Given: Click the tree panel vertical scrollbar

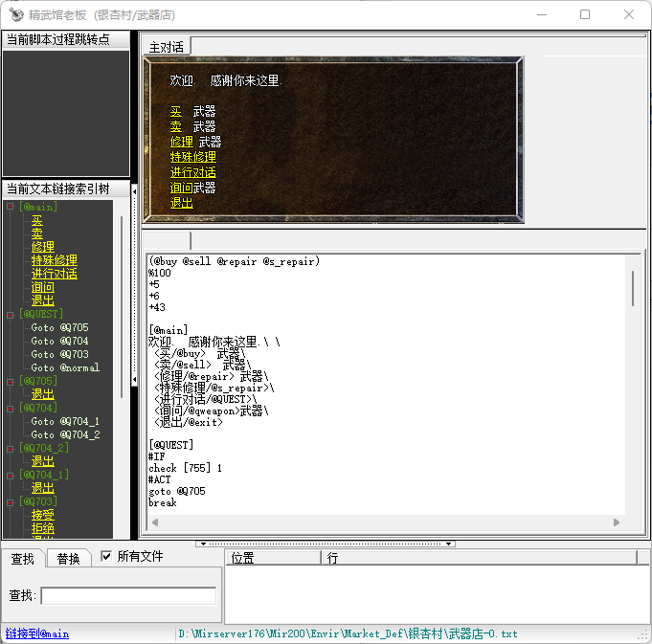Looking at the screenshot, I should pyautogui.click(x=122, y=307).
